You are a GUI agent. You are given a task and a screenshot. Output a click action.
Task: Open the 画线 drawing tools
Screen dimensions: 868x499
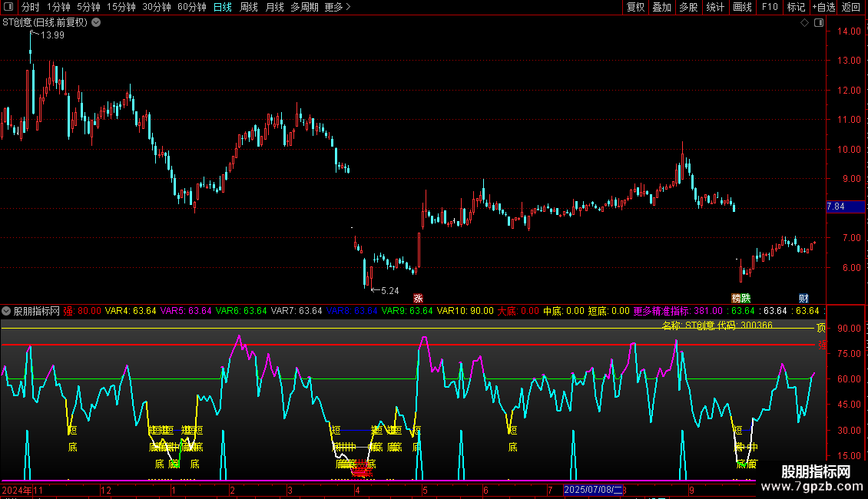click(742, 7)
